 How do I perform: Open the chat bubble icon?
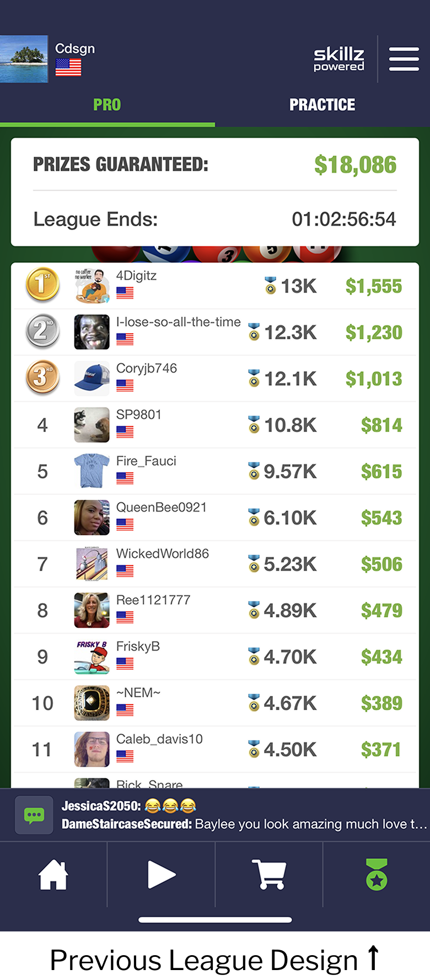coord(34,815)
